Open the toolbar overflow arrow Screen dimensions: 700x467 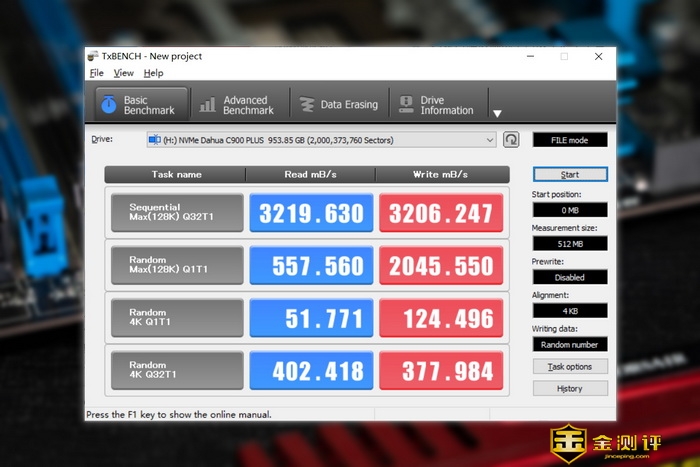coord(497,113)
